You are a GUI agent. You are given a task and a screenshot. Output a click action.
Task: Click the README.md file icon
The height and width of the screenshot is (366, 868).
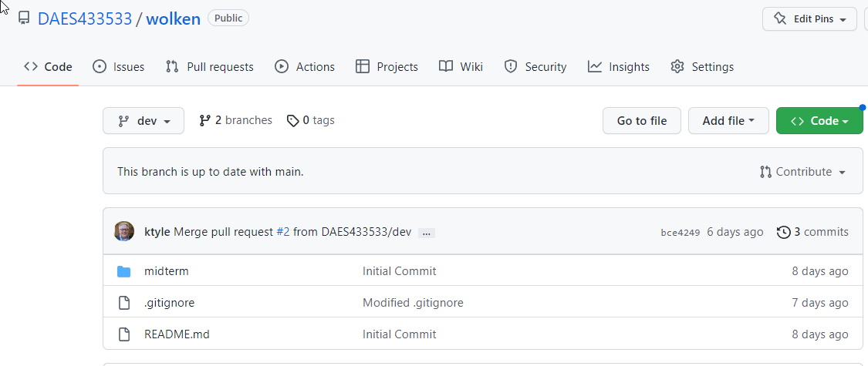point(124,334)
